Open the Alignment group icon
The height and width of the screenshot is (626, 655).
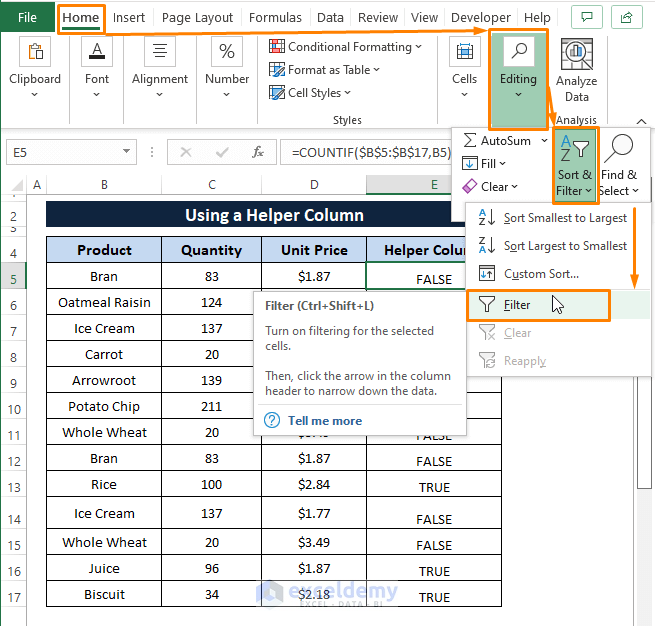160,53
